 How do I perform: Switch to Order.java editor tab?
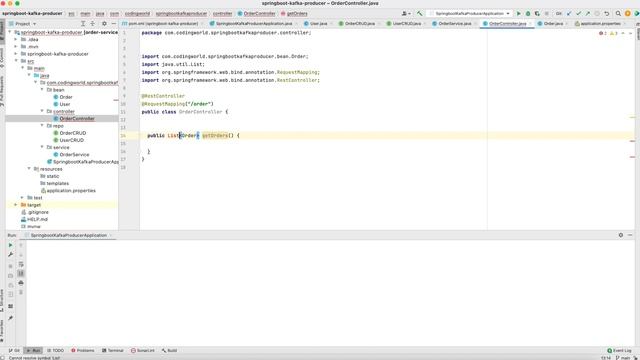[x=553, y=24]
